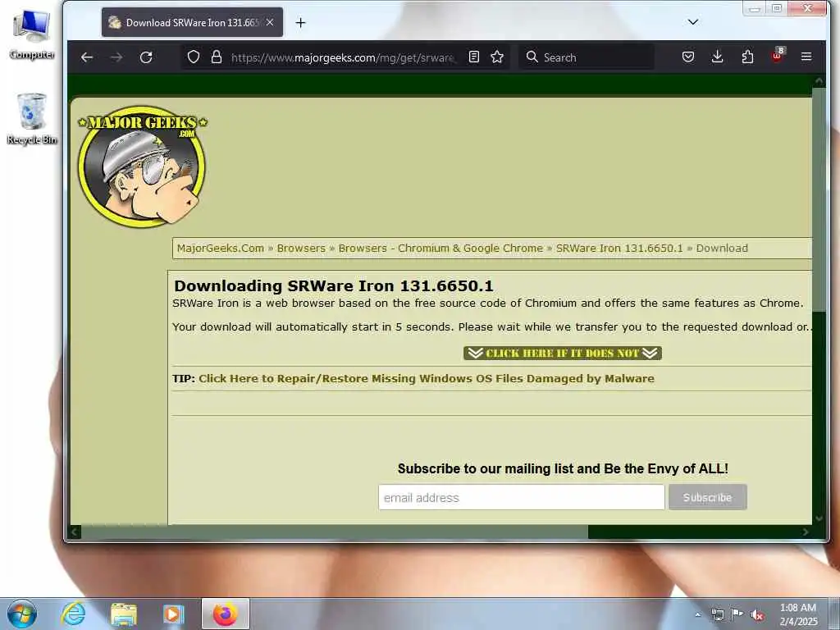Launch Internet Explorer from the taskbar

click(73, 614)
